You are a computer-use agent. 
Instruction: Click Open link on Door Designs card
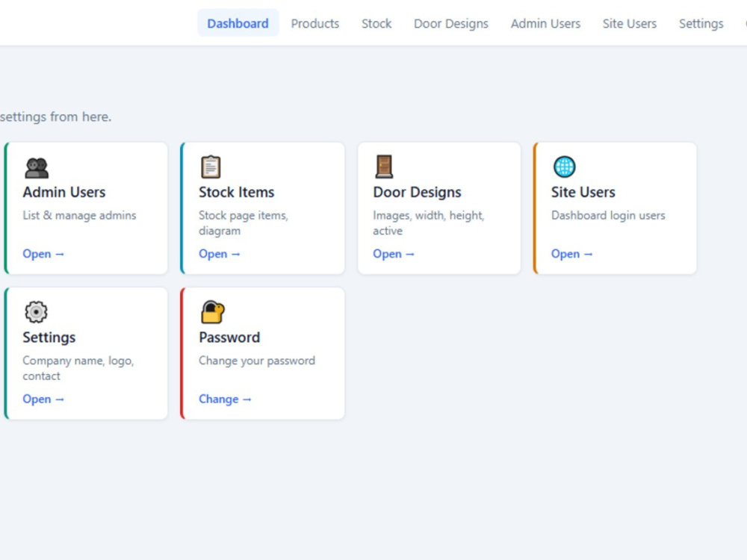point(394,254)
